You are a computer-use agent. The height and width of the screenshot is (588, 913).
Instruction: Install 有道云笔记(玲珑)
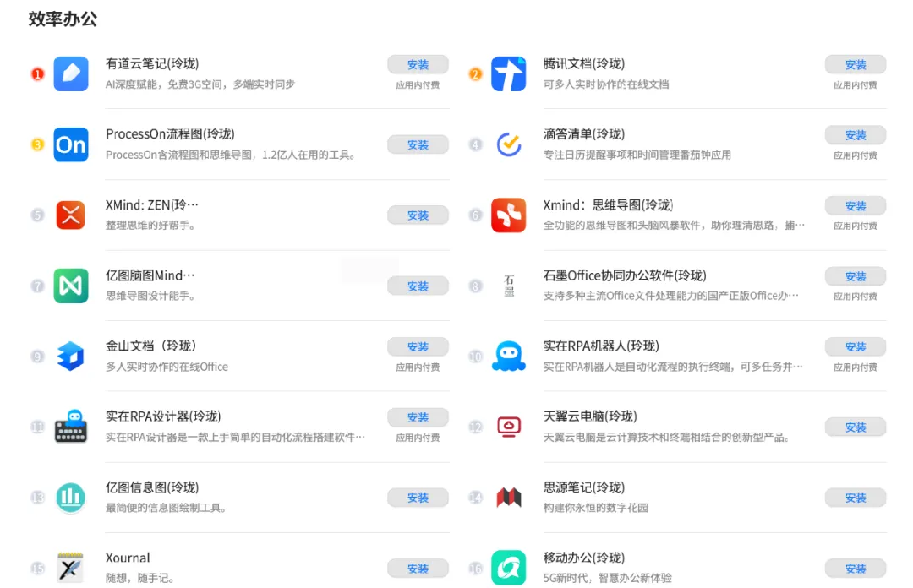click(x=418, y=64)
